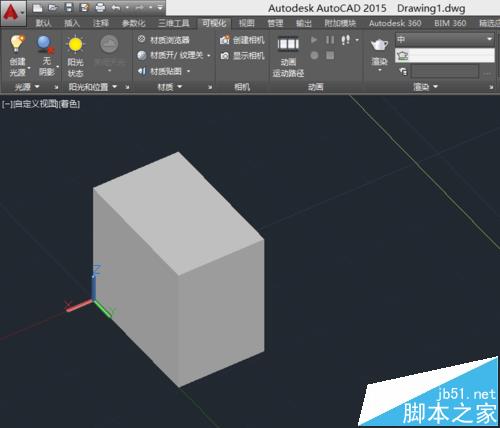Open the BIM 360 ribbon tab
Viewport: 500px width, 428px height.
pyautogui.click(x=450, y=23)
